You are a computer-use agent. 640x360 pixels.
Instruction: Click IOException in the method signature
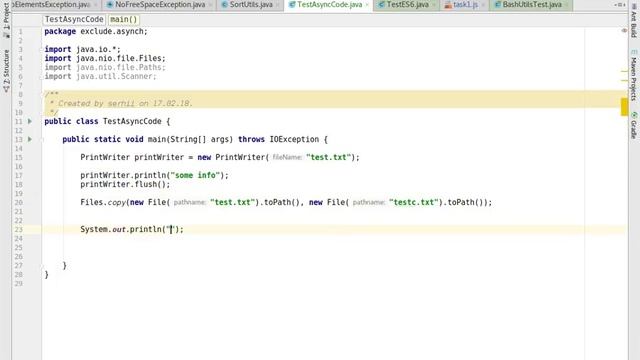294,139
